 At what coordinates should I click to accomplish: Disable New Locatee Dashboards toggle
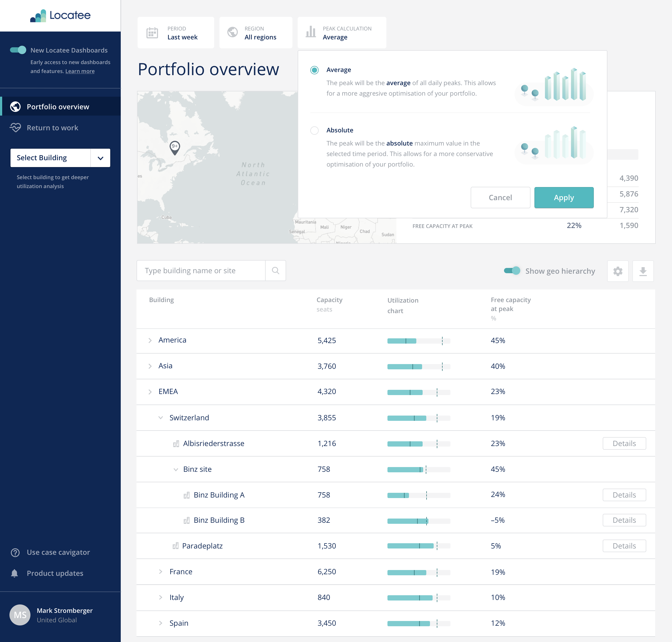coord(18,50)
